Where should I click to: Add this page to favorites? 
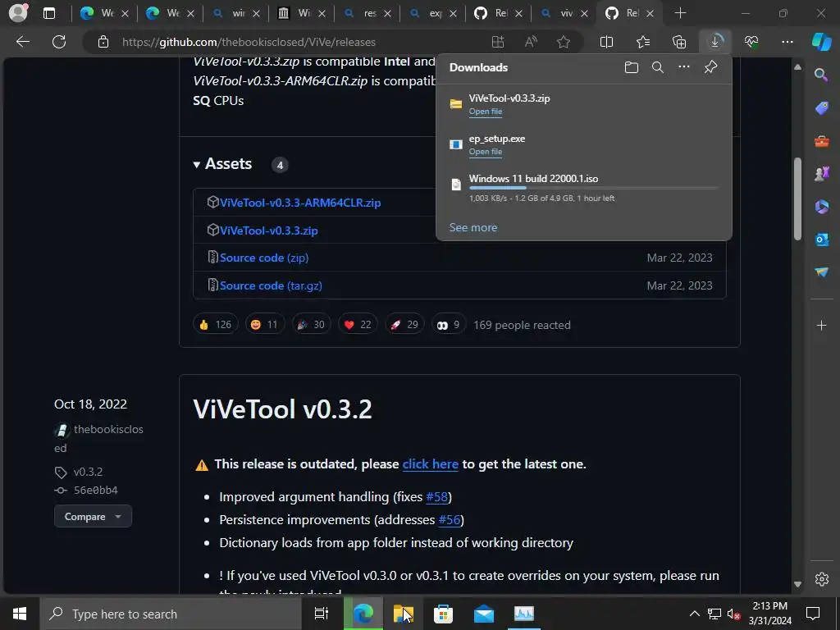(563, 42)
